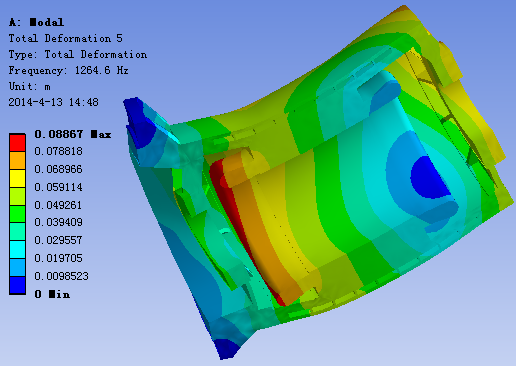The height and width of the screenshot is (366, 516).
Task: Click the yellow legend color band
Action: click(17, 178)
